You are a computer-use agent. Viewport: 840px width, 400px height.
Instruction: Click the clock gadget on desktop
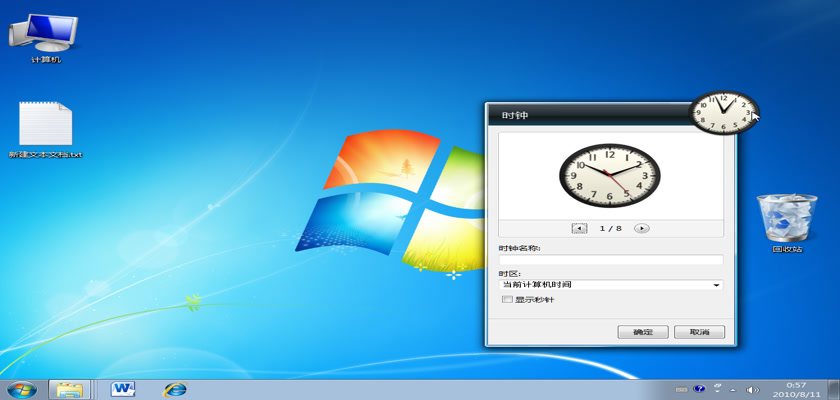click(x=722, y=112)
